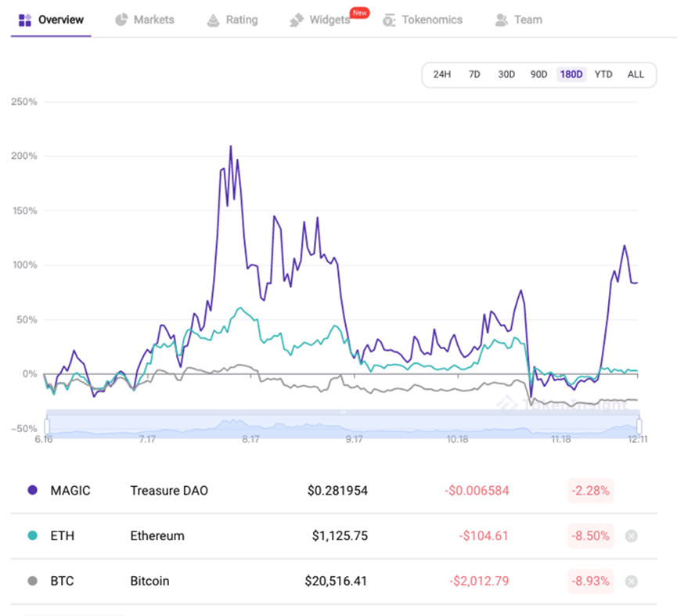This screenshot has width=677, height=616.
Task: Click the Markets pie chart icon
Action: click(121, 20)
